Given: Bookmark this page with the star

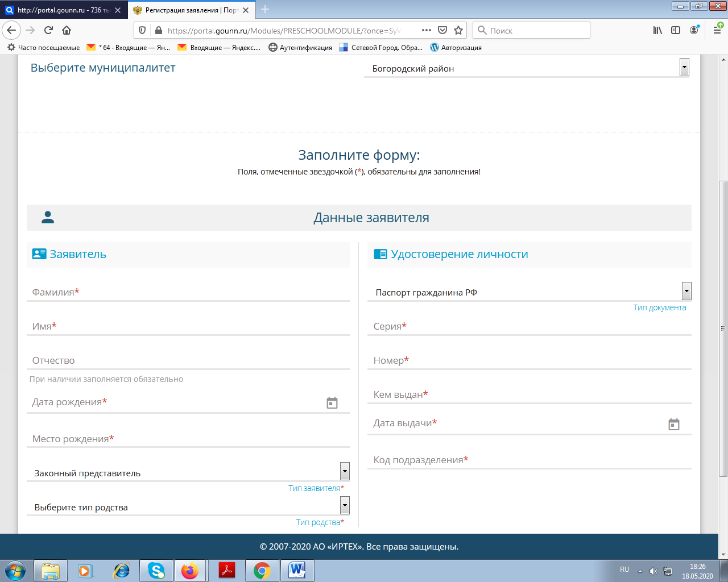Looking at the screenshot, I should (x=458, y=31).
